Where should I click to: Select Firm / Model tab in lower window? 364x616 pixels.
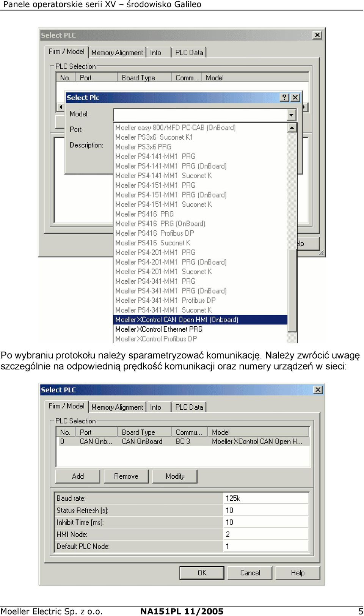(67, 406)
